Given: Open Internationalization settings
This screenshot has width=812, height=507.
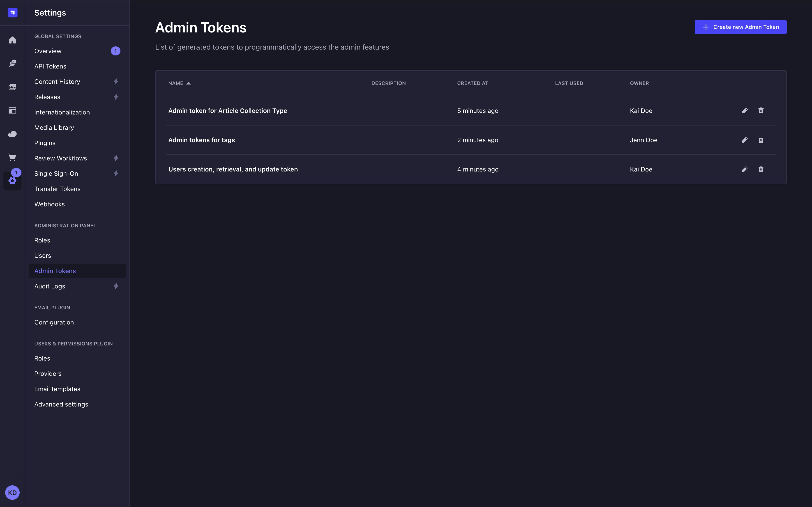Looking at the screenshot, I should 62,112.
